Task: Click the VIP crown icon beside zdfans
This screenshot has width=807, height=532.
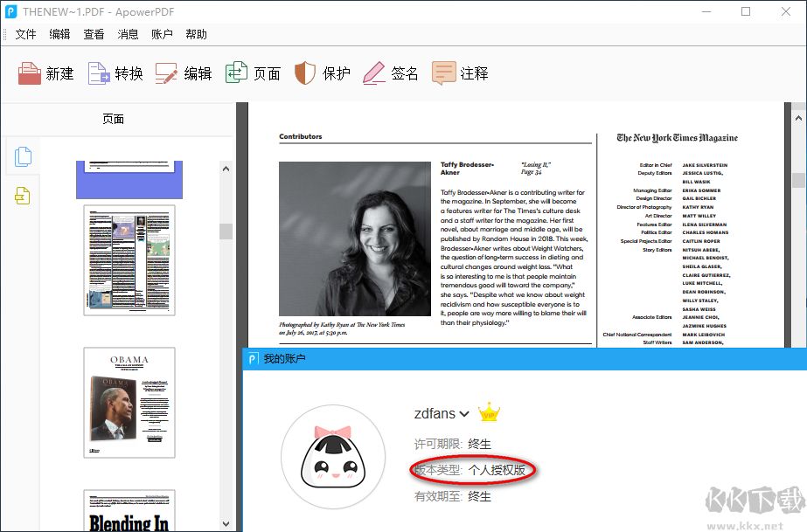Action: 488,411
